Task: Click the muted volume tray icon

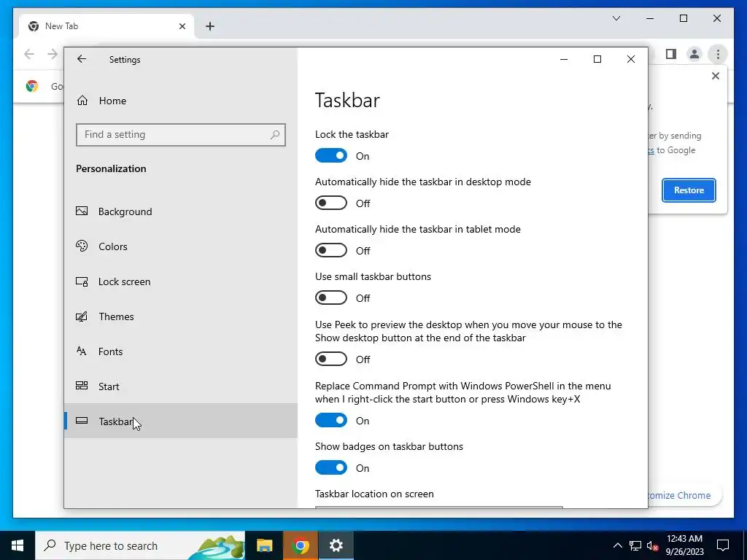Action: click(x=653, y=545)
